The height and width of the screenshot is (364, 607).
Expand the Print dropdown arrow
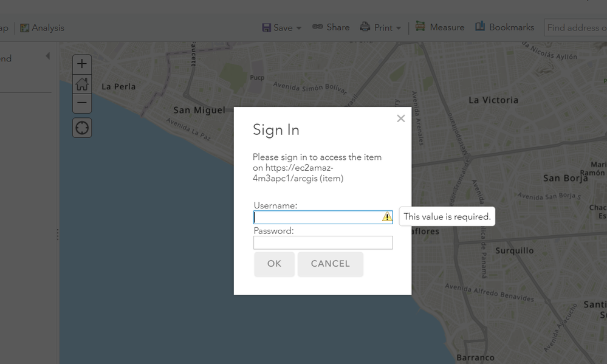coord(398,29)
